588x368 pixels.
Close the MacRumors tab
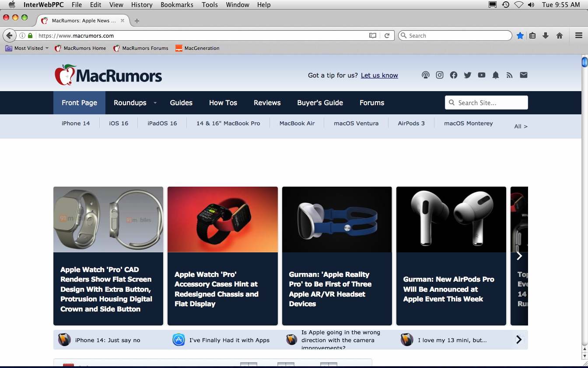coord(122,21)
